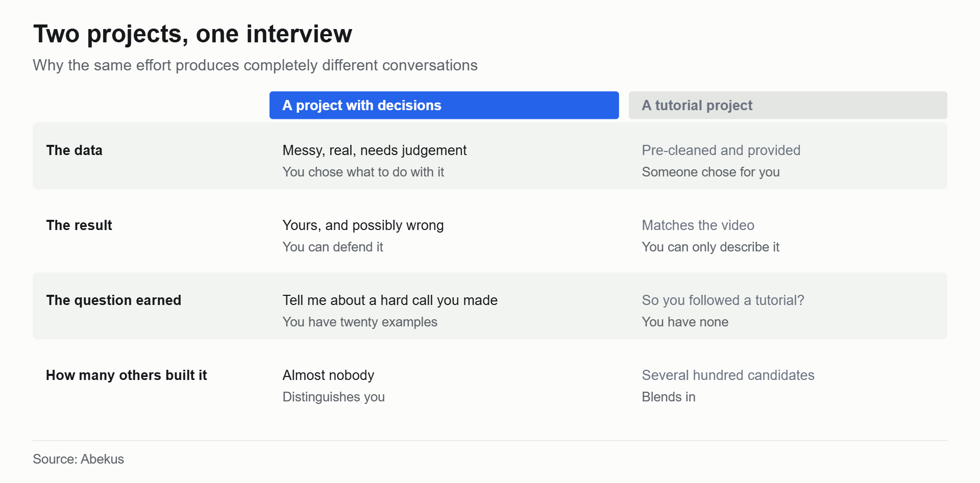980x483 pixels.
Task: Click 'You can only describe it' text
Action: [710, 247]
